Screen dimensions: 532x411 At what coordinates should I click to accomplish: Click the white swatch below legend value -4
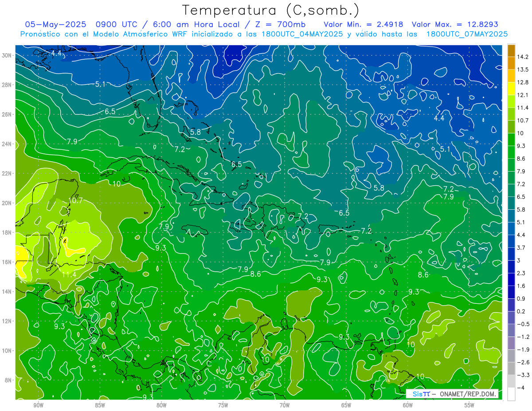point(511,394)
